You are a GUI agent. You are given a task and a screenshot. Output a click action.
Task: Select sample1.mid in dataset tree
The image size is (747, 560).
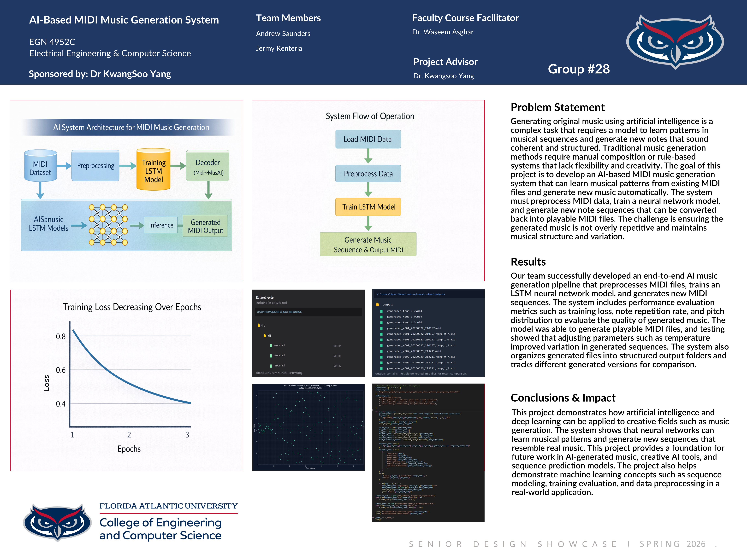[279, 345]
